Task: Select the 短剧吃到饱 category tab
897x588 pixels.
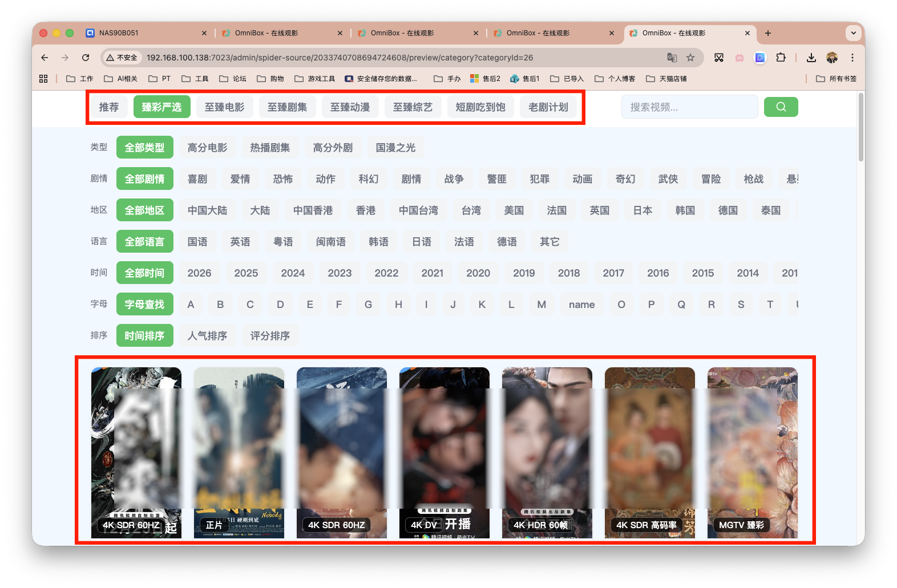Action: pyautogui.click(x=480, y=107)
